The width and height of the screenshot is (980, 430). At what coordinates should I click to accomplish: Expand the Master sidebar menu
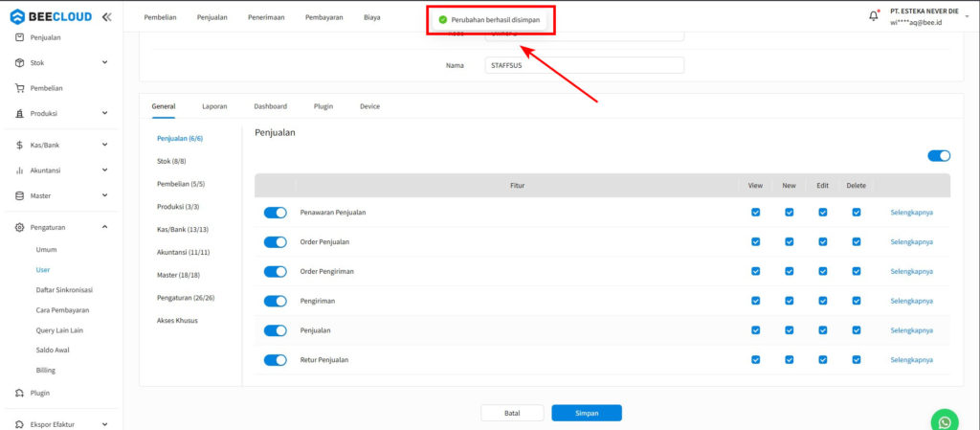point(104,195)
